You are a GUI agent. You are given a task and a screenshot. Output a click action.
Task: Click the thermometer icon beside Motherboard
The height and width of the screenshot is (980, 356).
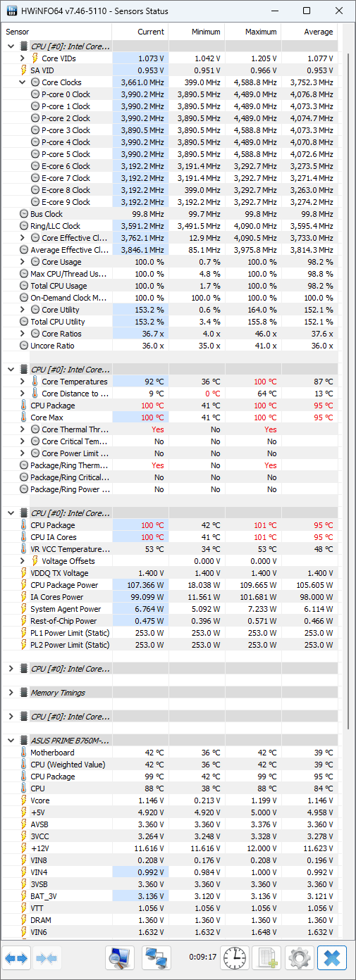pos(25,753)
